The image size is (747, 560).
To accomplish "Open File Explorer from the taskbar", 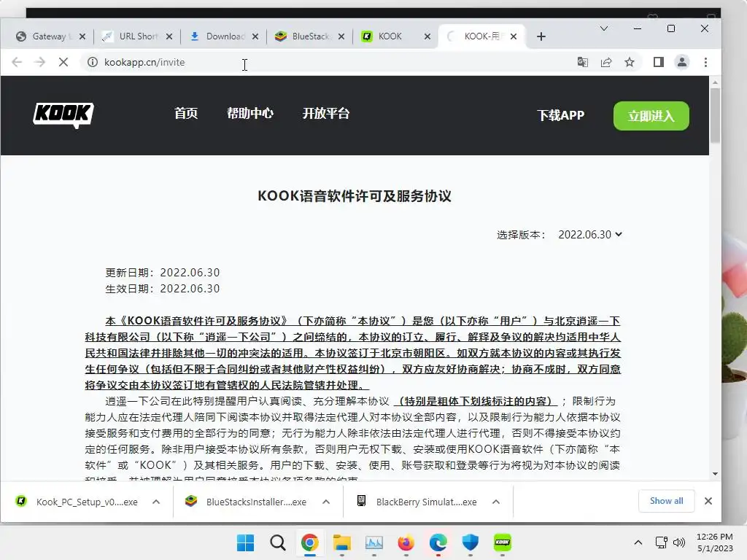I will [341, 542].
